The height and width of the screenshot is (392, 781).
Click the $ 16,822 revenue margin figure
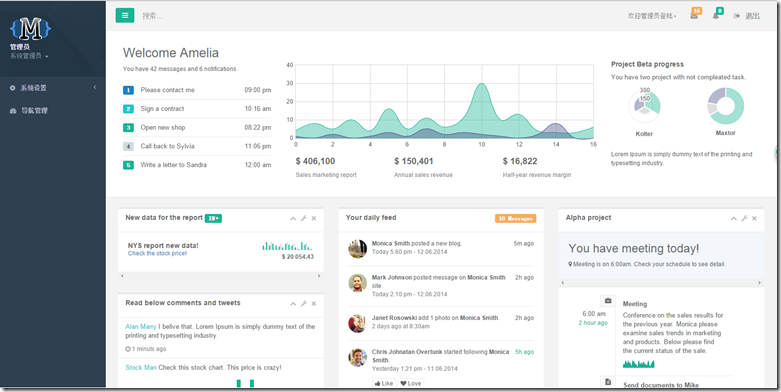tap(520, 161)
